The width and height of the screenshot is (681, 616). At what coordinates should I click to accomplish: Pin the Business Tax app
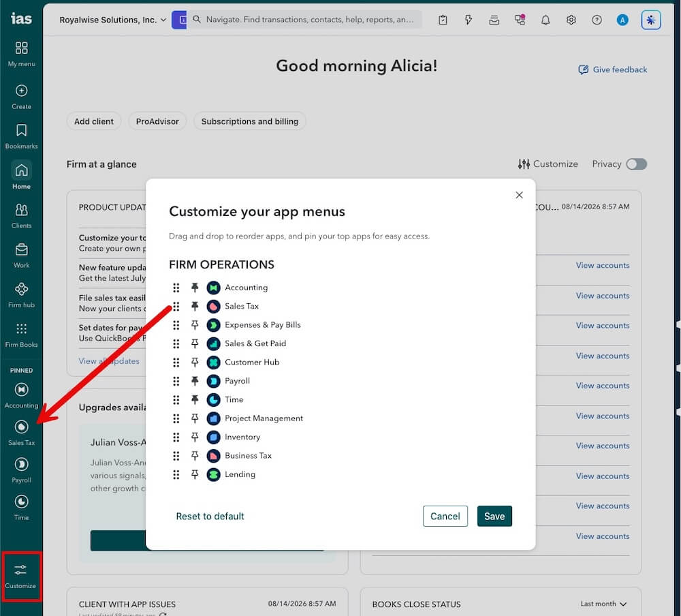(195, 456)
